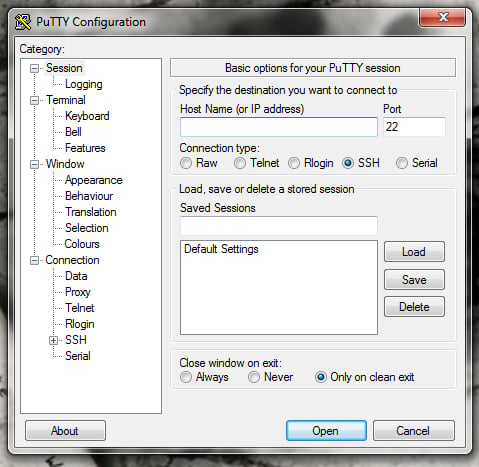Screen dimensions: 479x467
Task: Open the Keyboard category
Action: (x=87, y=116)
